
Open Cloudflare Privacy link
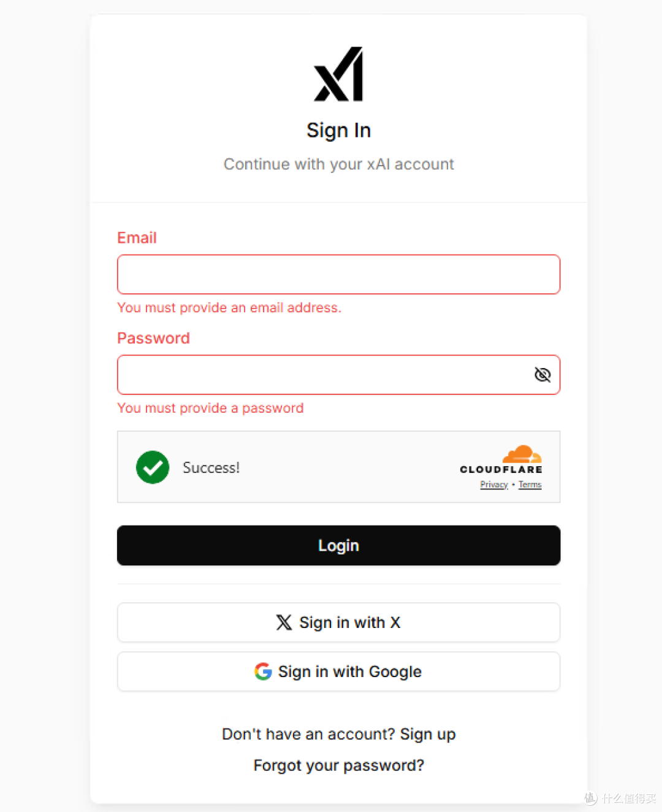point(494,485)
